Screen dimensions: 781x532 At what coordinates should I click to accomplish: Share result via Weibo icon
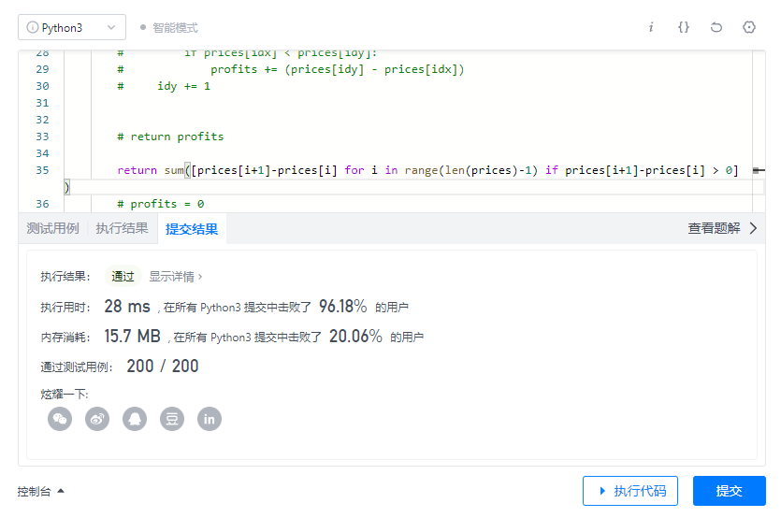(x=97, y=419)
